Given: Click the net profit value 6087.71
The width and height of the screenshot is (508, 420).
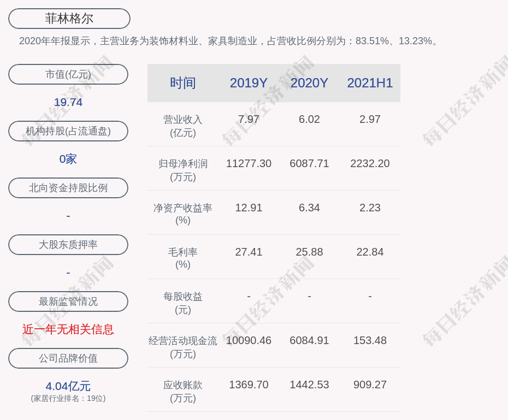Looking at the screenshot, I should 309,163.
